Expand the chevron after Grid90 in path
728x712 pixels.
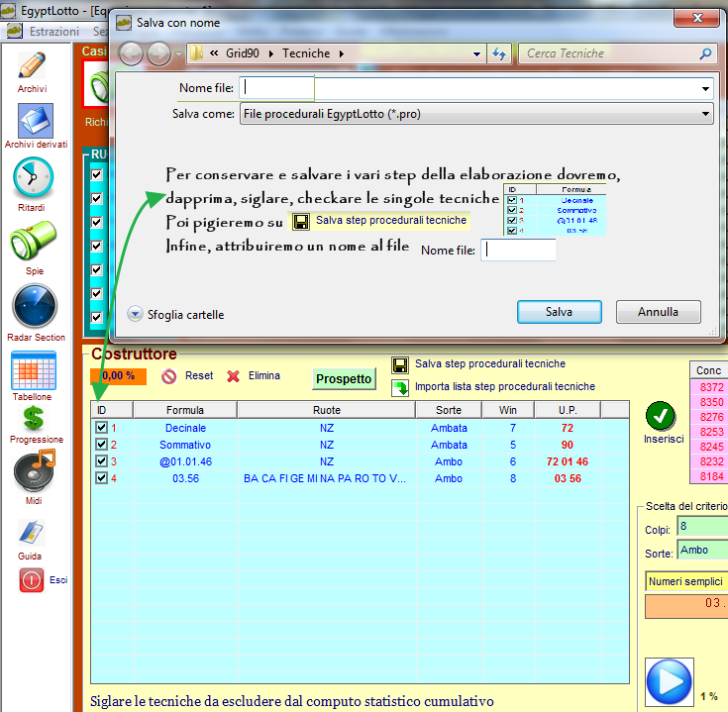point(271,53)
